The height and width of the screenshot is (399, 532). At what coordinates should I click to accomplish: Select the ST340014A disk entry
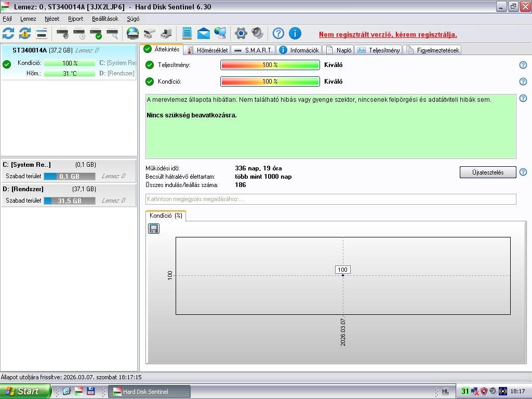pyautogui.click(x=69, y=62)
